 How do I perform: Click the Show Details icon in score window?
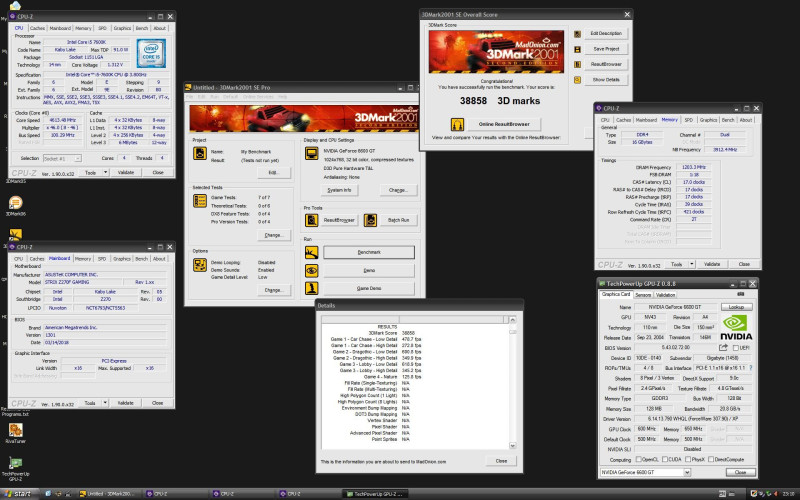578,80
